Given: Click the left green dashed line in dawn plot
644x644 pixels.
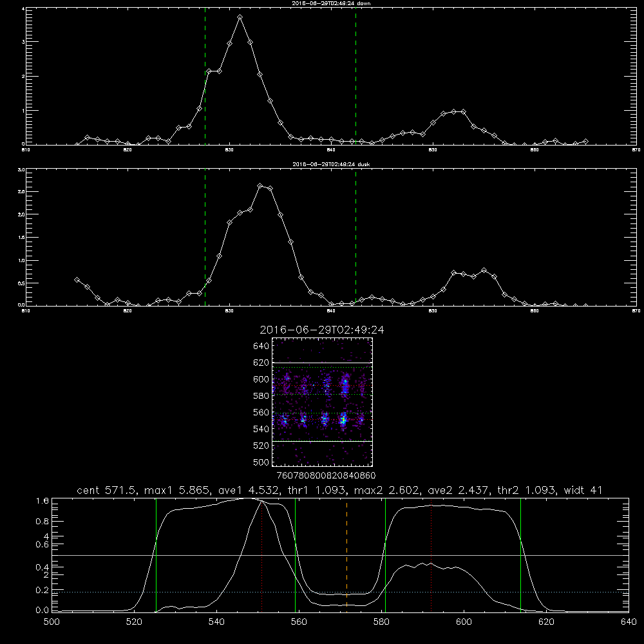Looking at the screenshot, I should pyautogui.click(x=205, y=77).
